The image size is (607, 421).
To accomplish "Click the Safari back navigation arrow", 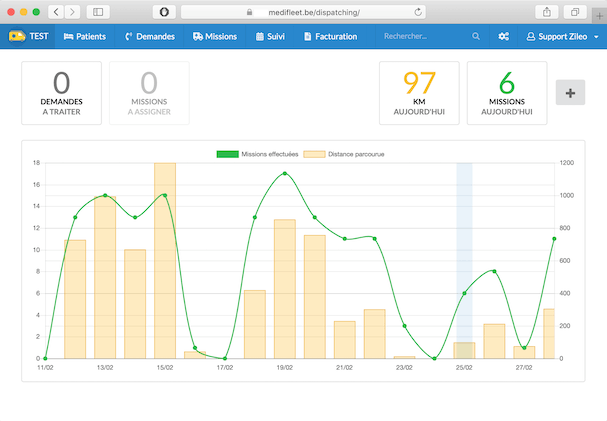I will (56, 11).
